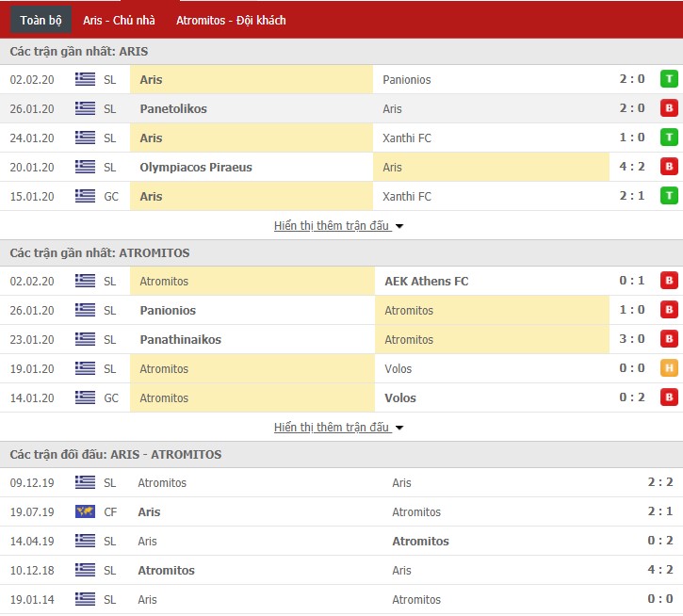
Task: Click GC league label on 15.01.20 row
Action: tap(111, 197)
